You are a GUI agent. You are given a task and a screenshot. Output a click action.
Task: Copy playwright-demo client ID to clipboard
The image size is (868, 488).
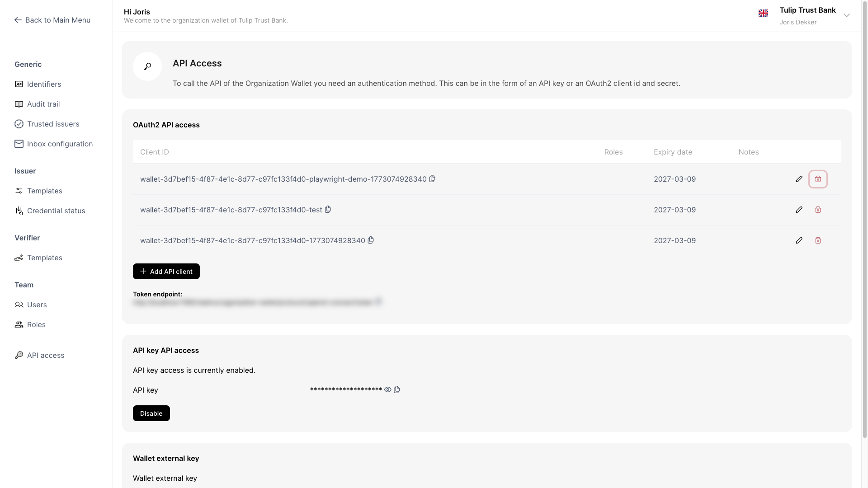[x=432, y=178]
